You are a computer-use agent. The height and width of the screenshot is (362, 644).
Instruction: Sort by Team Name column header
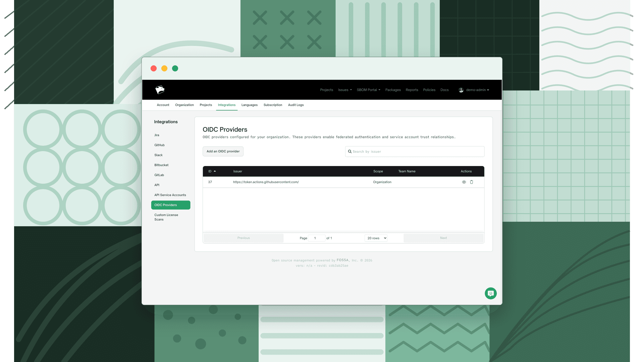pyautogui.click(x=407, y=171)
